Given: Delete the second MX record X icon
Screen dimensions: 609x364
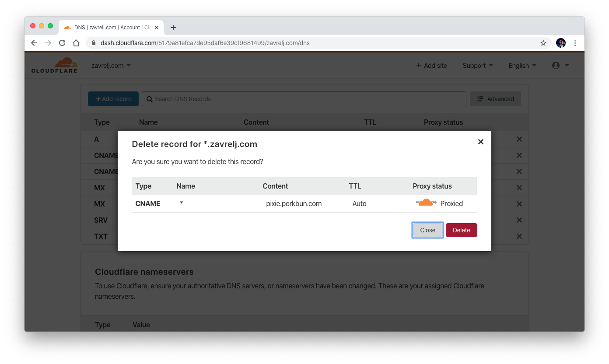Looking at the screenshot, I should [519, 204].
